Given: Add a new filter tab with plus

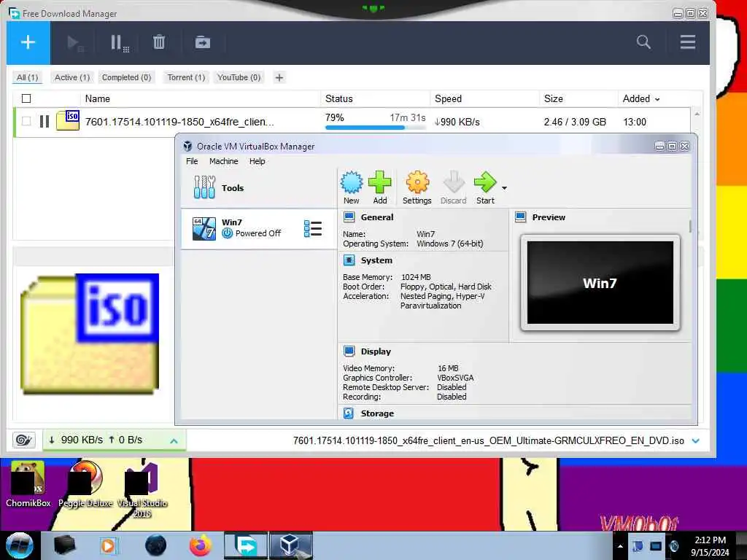Looking at the screenshot, I should pos(279,77).
